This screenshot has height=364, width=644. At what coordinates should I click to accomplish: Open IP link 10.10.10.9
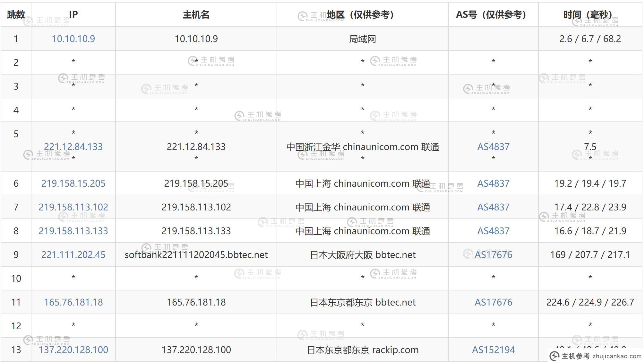pyautogui.click(x=73, y=39)
